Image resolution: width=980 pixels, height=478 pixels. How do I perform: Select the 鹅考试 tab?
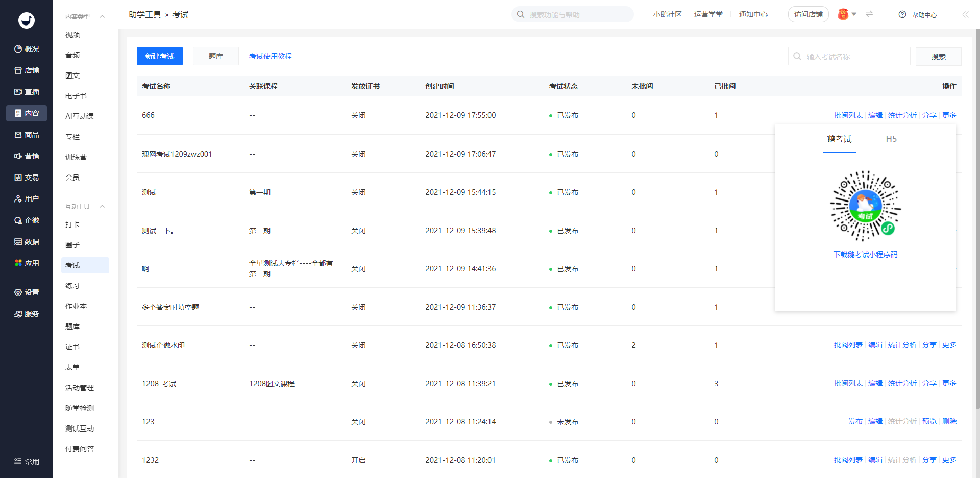[839, 139]
